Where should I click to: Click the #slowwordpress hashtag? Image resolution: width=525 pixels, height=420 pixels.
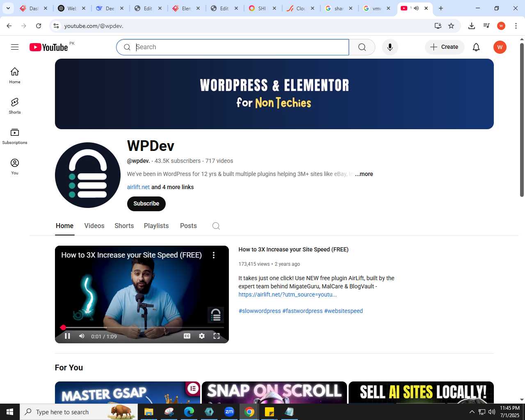[260, 311]
